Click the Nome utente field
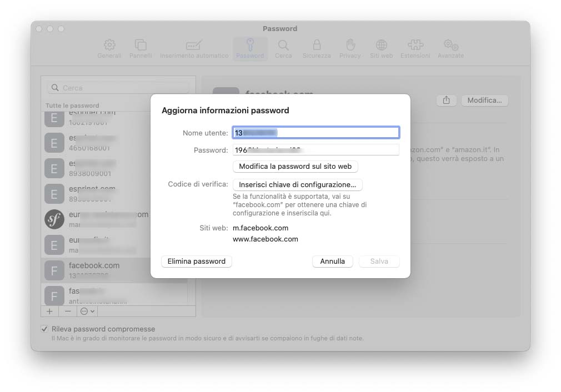The width and height of the screenshot is (561, 392). coord(316,133)
